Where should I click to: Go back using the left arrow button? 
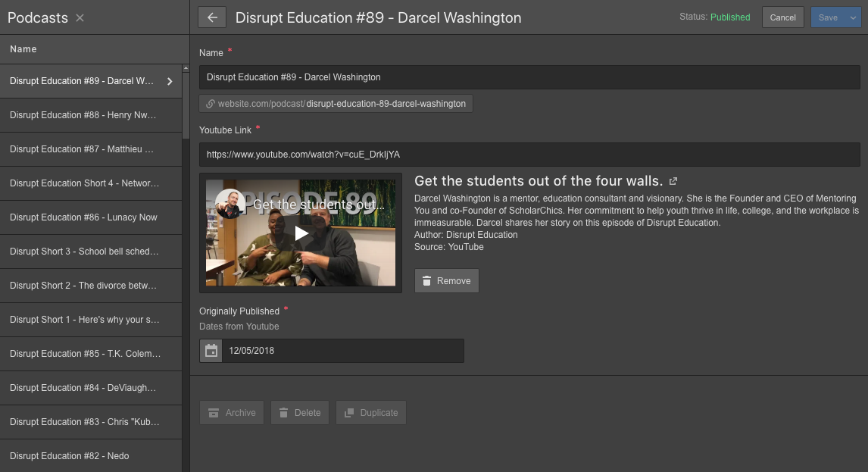[x=212, y=17]
